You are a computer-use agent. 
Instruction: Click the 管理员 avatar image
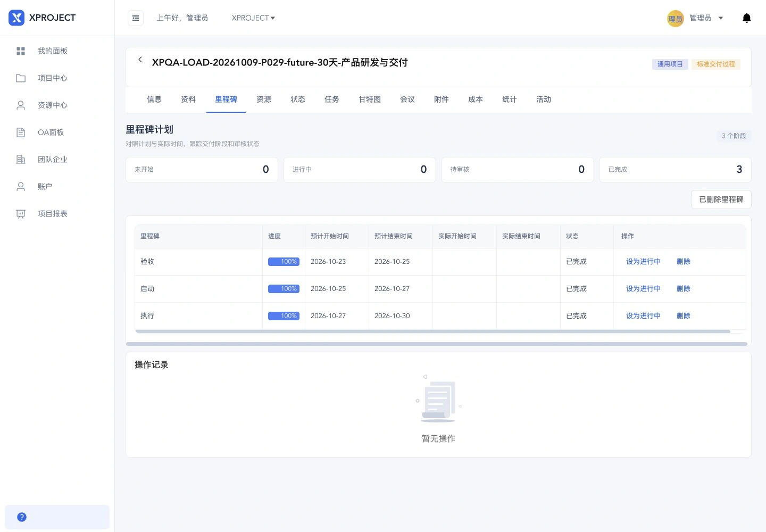pos(676,19)
